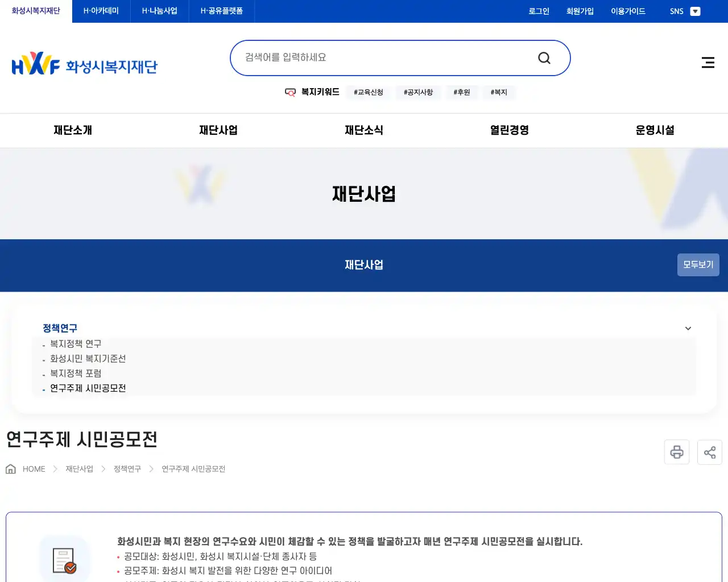This screenshot has width=728, height=582.
Task: Click the print icon
Action: (x=676, y=452)
